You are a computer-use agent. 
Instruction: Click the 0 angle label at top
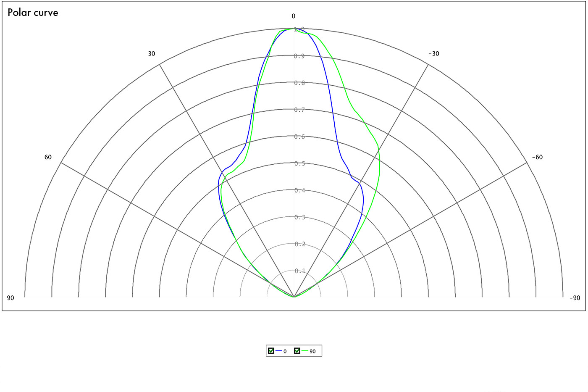coord(294,16)
